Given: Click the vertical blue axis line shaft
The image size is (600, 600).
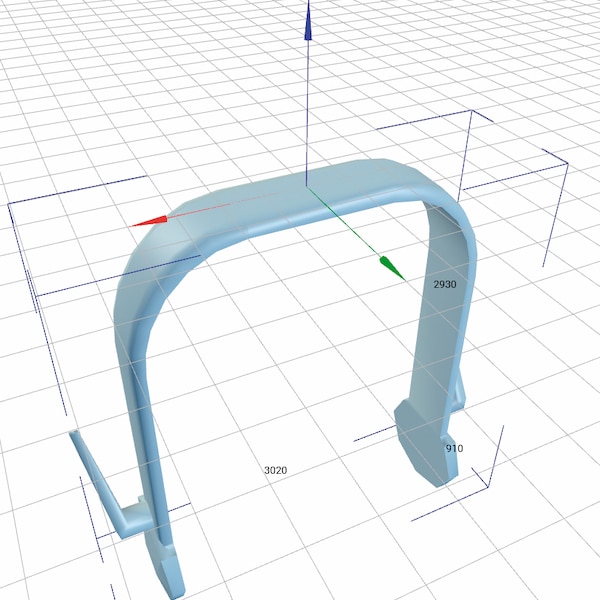Looking at the screenshot, I should (x=308, y=110).
